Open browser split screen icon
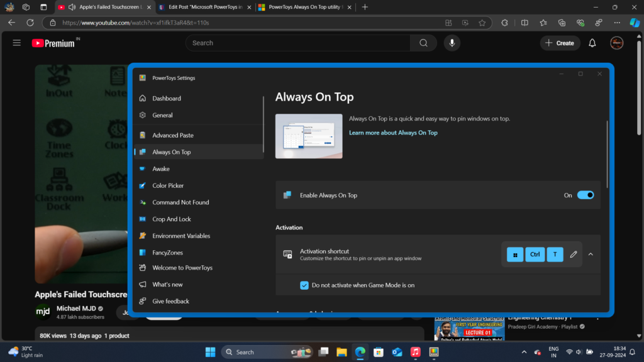Screen dimensions: 644x362 [x=525, y=23]
